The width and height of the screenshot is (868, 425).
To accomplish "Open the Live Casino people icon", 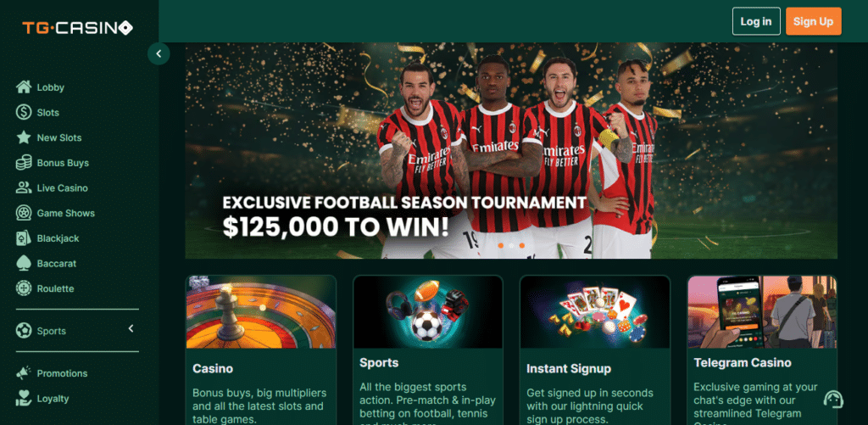I will 23,187.
